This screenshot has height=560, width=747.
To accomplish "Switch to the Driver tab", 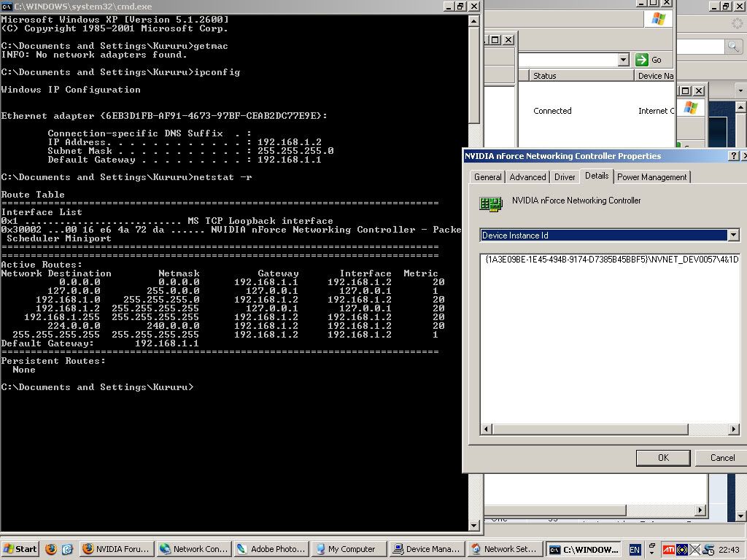I will click(566, 176).
